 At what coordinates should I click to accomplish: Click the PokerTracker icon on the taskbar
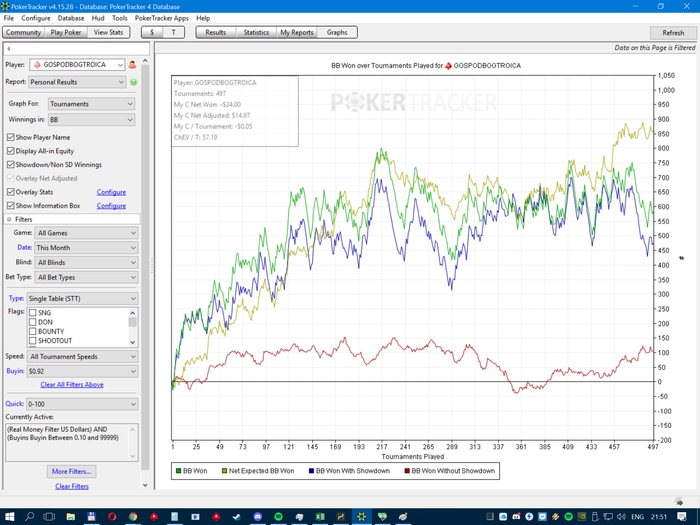[x=361, y=517]
